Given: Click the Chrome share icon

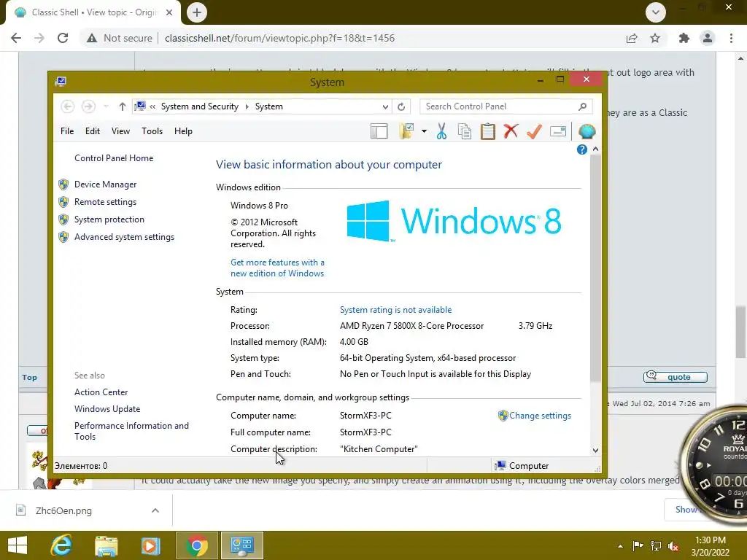Looking at the screenshot, I should click(632, 38).
